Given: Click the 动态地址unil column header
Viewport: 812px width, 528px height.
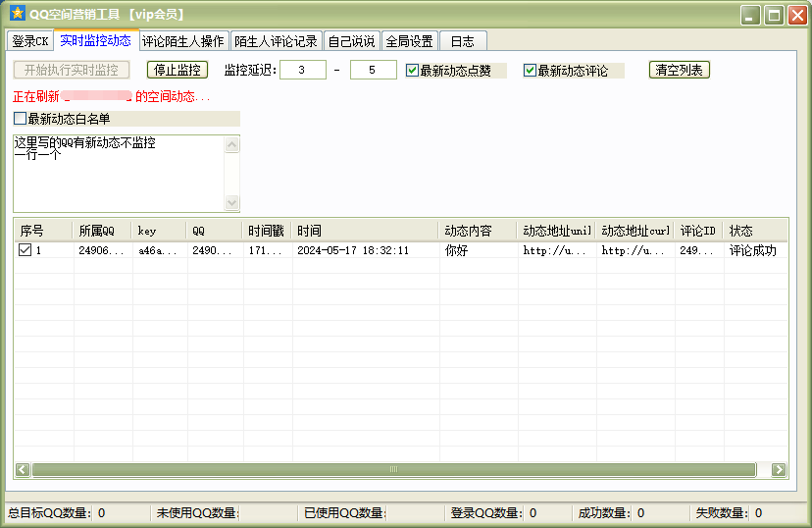Looking at the screenshot, I should pyautogui.click(x=557, y=231).
